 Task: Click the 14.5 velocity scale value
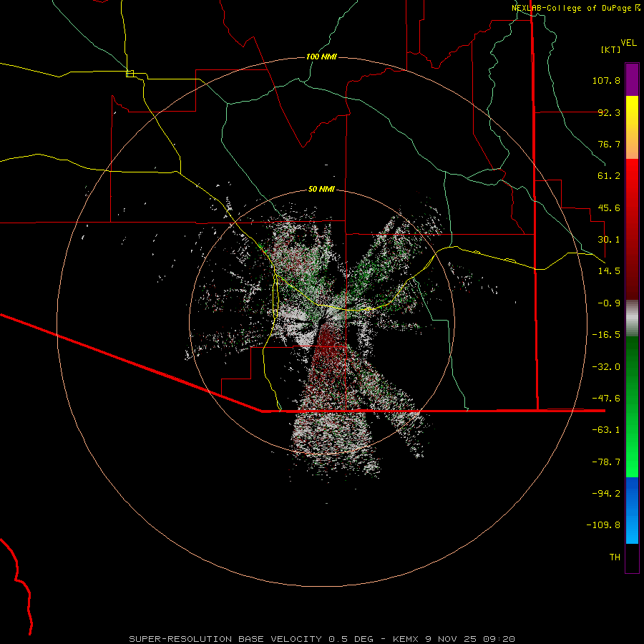(x=609, y=271)
